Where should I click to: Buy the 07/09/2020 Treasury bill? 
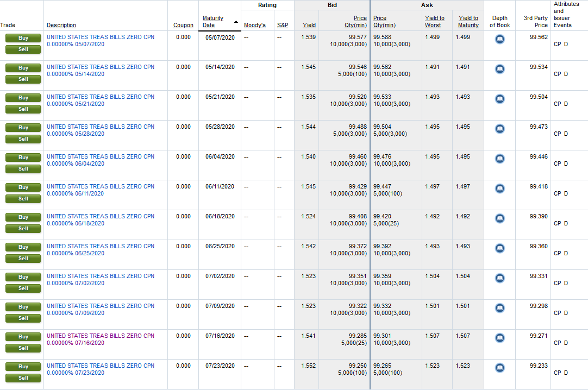(23, 307)
